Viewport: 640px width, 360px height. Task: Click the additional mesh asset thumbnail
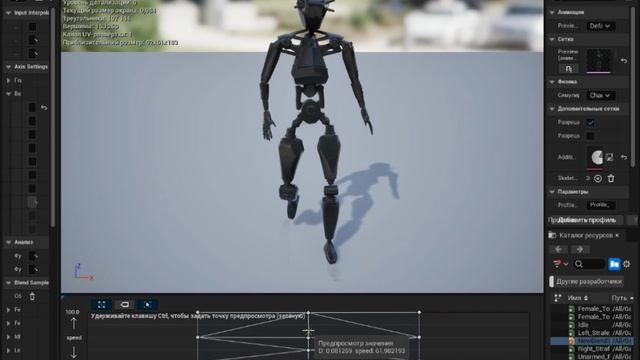595,158
